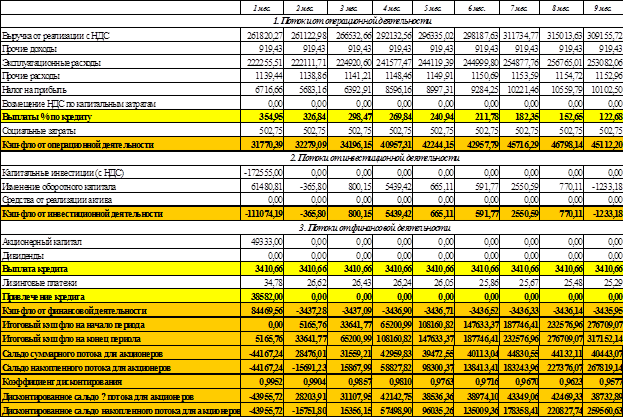The height and width of the screenshot is (418, 624).
Task: Click revenue cell '309155,72'
Action: click(604, 36)
